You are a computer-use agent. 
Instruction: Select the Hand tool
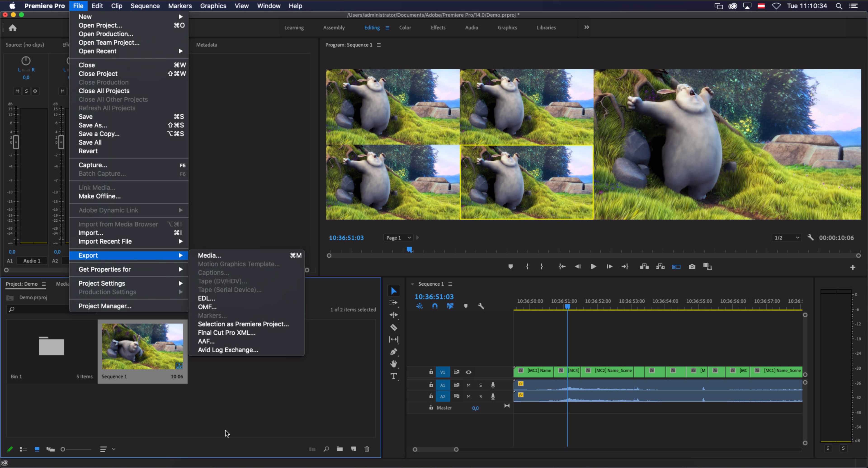click(394, 364)
